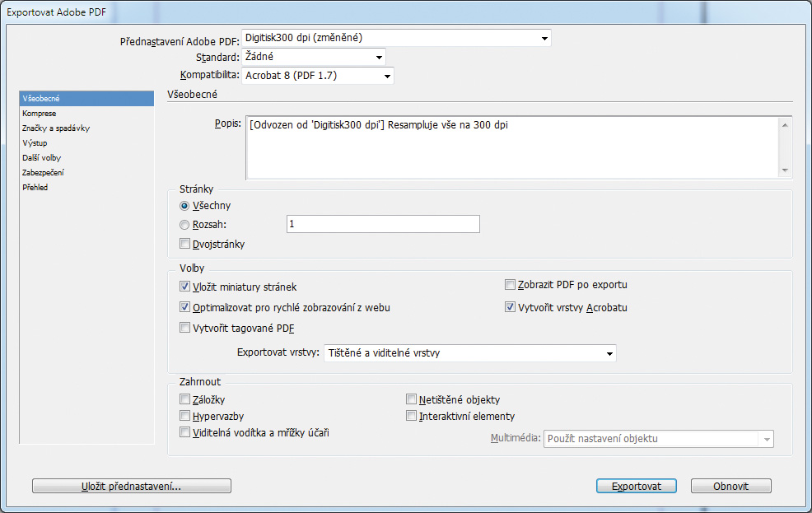Open the disabled Multimédia dropdown

(x=658, y=439)
